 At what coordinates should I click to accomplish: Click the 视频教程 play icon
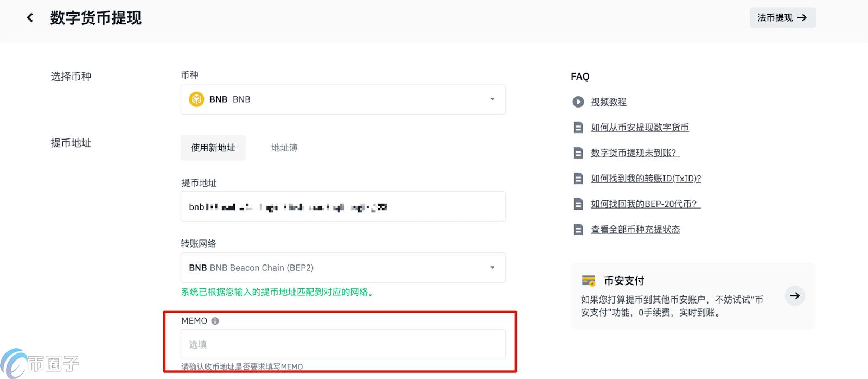(578, 102)
